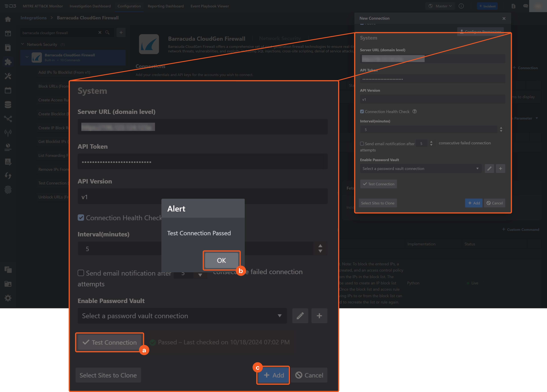Uncheck Connection Health Check in System panel
The image size is (547, 392).
tap(81, 217)
